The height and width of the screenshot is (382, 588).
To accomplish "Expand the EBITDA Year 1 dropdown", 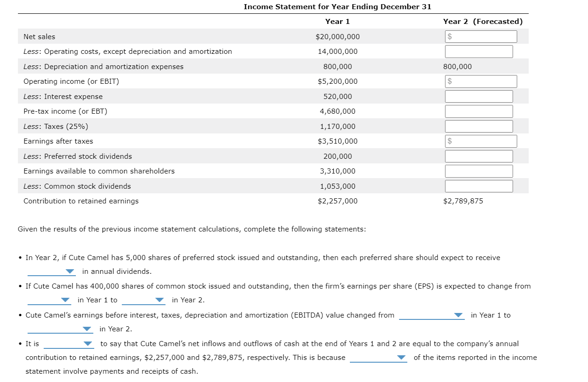I will click(432, 315).
